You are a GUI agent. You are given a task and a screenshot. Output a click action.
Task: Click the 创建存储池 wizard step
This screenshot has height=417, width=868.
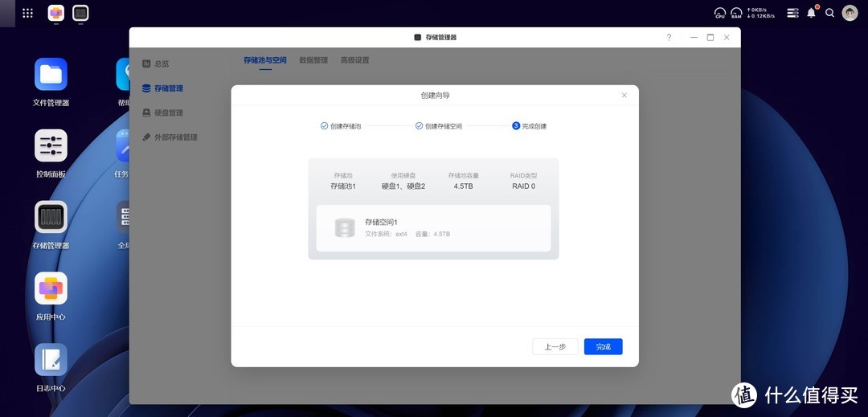(x=341, y=126)
